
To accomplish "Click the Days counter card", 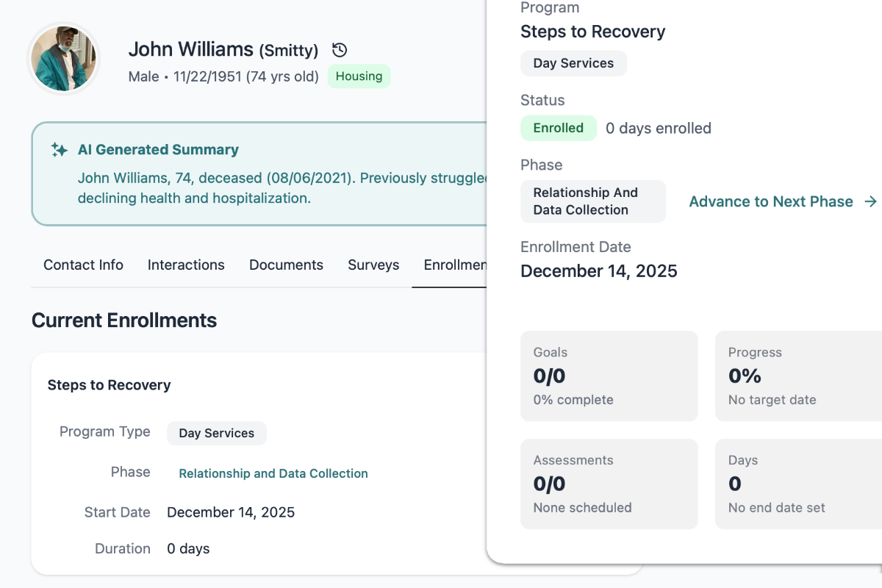I will (801, 484).
